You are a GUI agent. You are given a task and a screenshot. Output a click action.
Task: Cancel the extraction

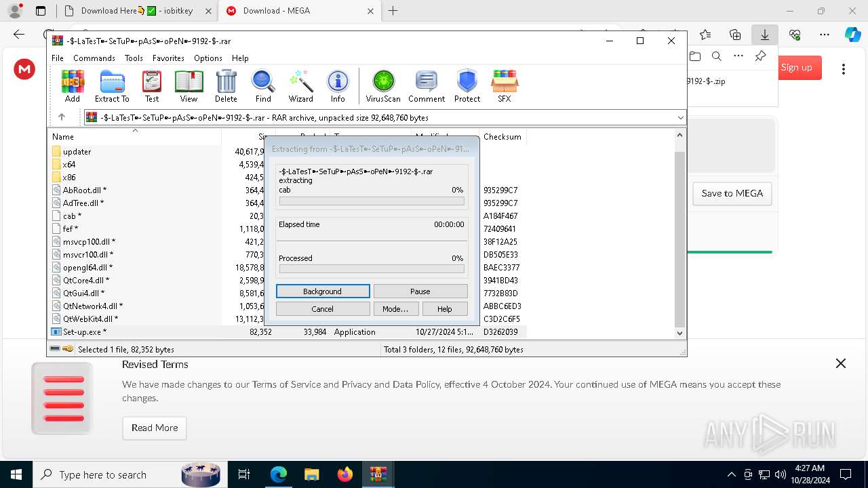323,309
